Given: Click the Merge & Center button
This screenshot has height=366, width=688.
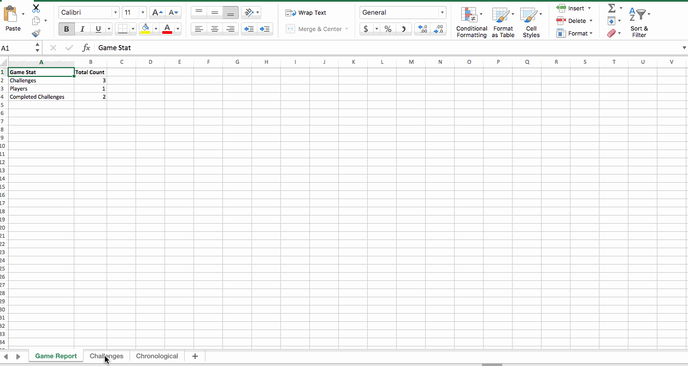Looking at the screenshot, I should point(314,29).
